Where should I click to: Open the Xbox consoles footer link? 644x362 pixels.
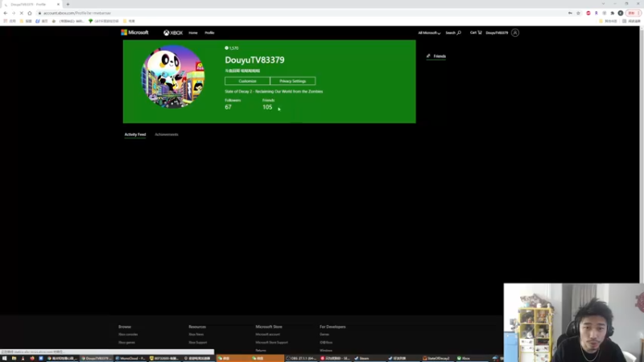point(128,335)
